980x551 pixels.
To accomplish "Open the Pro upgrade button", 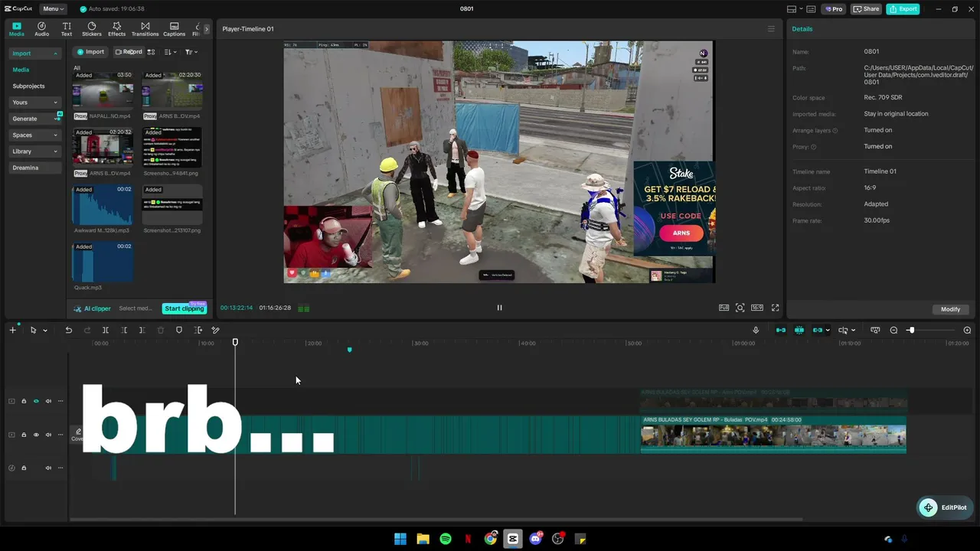I will click(833, 9).
